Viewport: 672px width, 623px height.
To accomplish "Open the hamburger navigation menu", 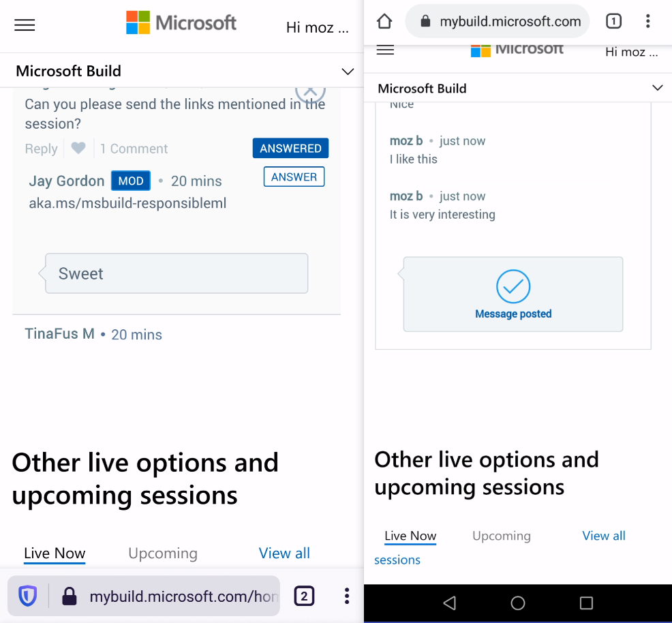I will point(25,25).
